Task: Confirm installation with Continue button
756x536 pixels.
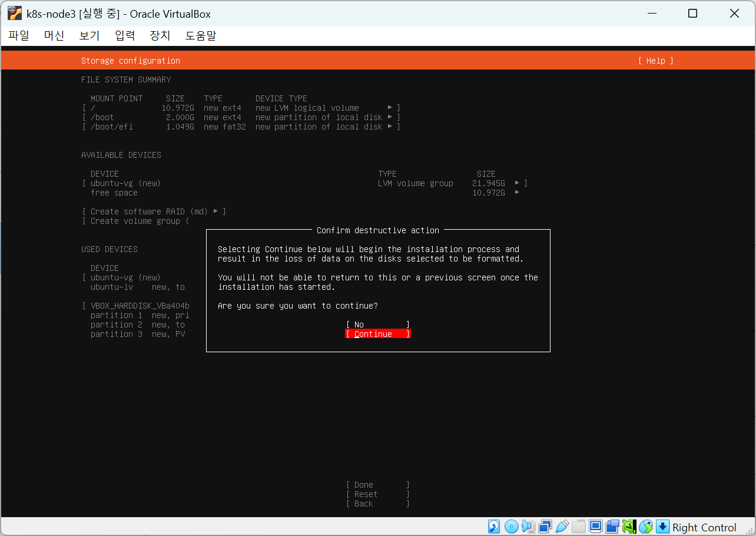Action: click(377, 334)
